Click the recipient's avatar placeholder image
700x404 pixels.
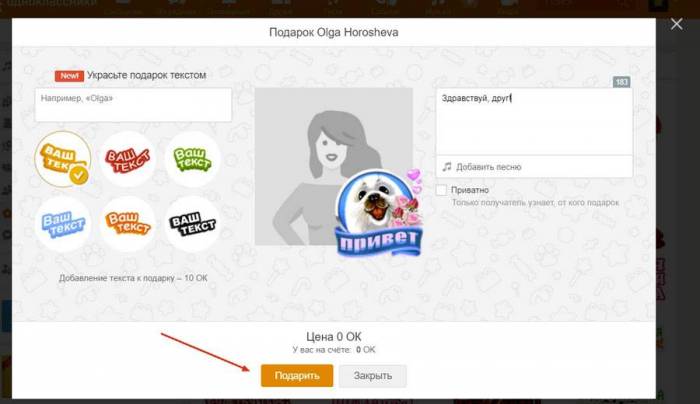(x=333, y=166)
